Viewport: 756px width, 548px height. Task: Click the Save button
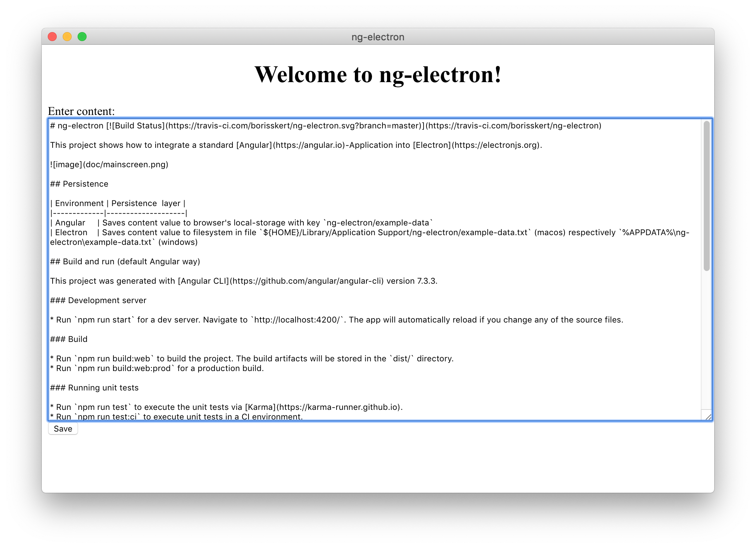pyautogui.click(x=63, y=429)
